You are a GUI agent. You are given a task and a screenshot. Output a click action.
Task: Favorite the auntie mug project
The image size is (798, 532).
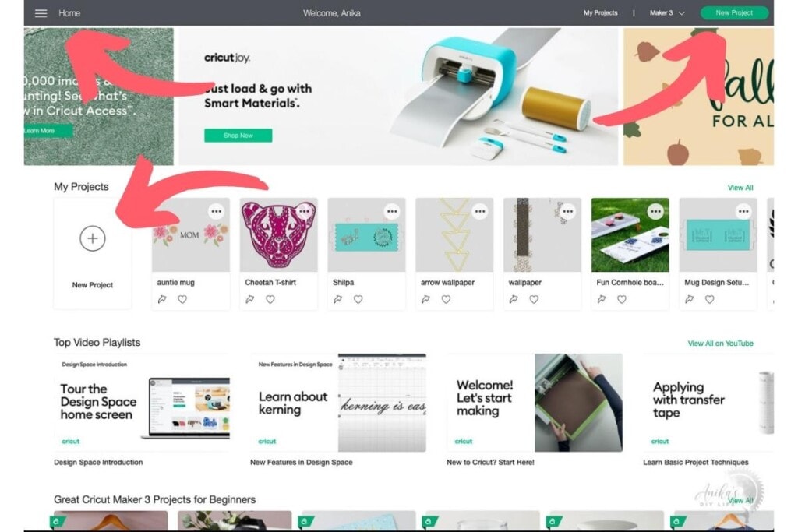[x=182, y=300]
